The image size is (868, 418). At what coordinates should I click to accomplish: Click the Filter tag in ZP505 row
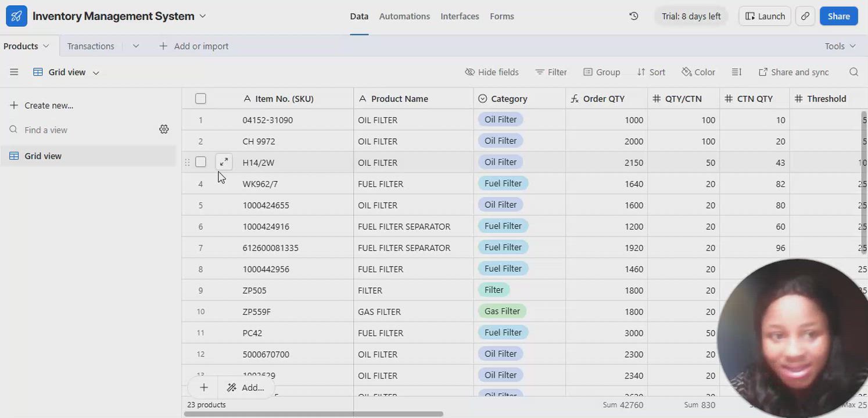pyautogui.click(x=494, y=290)
